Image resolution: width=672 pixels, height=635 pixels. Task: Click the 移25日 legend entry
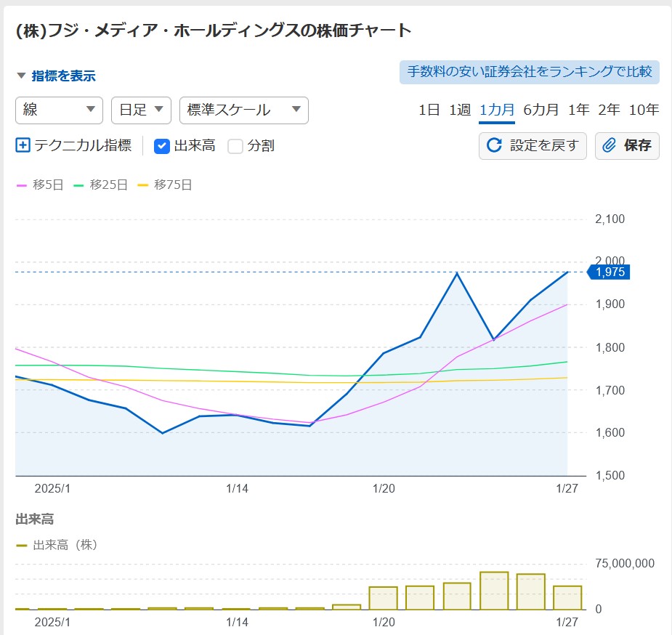(101, 185)
